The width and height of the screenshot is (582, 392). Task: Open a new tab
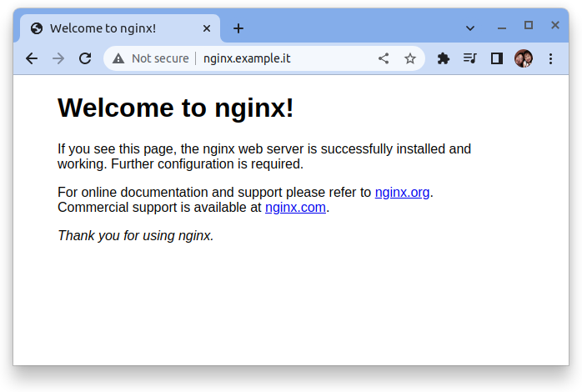(238, 28)
